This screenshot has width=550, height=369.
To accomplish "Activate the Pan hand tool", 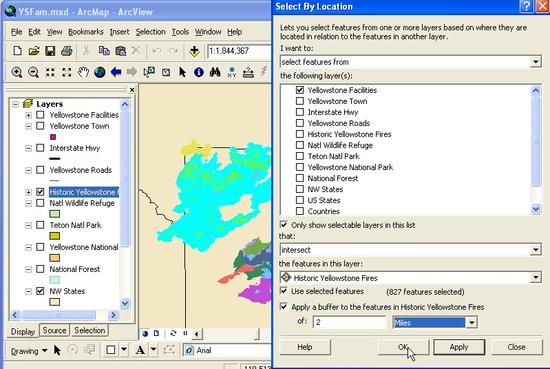I will [x=83, y=72].
